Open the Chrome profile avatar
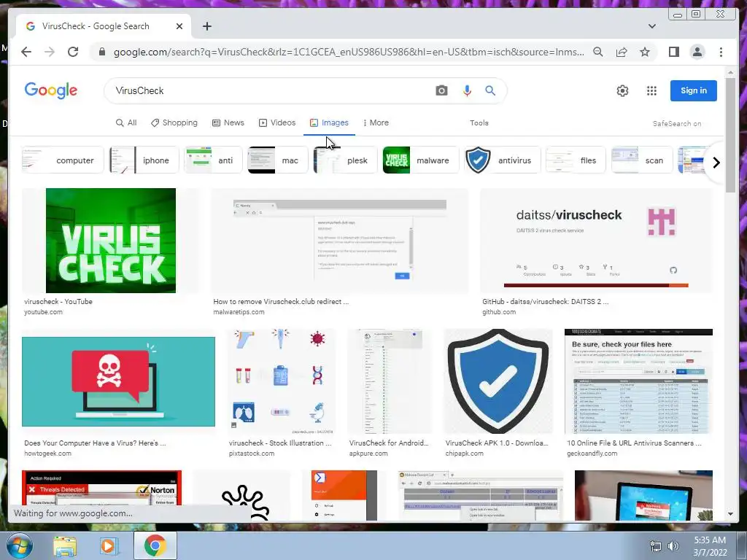The width and height of the screenshot is (747, 560). [x=697, y=52]
